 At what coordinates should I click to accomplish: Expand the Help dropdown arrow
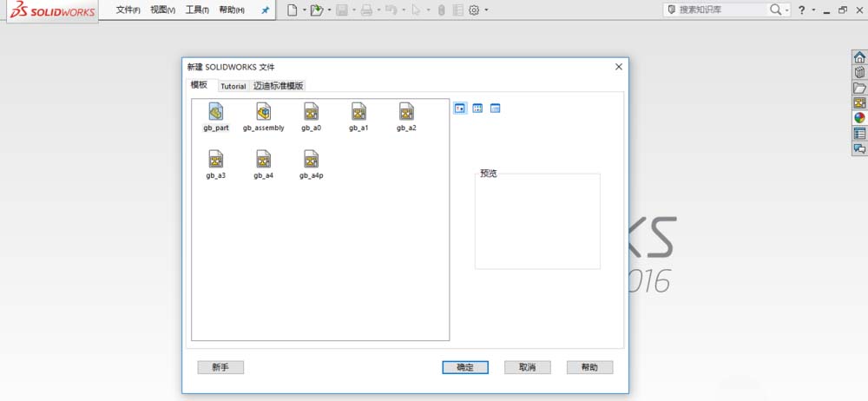coord(813,10)
